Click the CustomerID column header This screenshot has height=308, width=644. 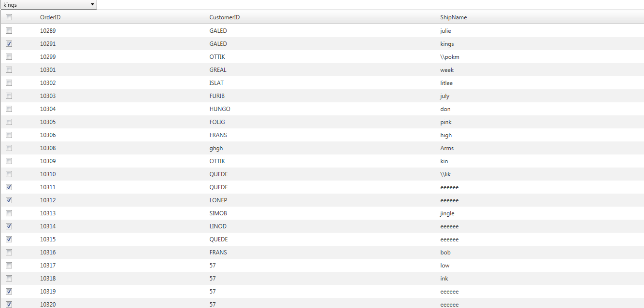tap(225, 17)
